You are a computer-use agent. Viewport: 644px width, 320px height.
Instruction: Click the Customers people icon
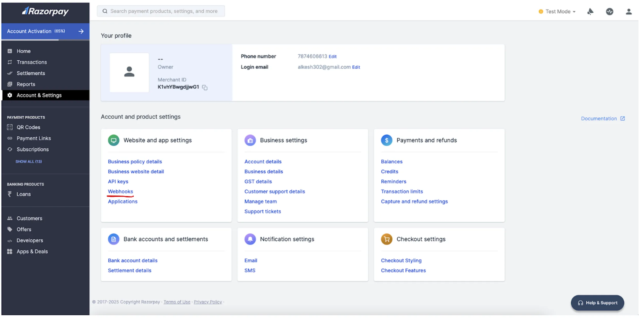click(x=10, y=218)
